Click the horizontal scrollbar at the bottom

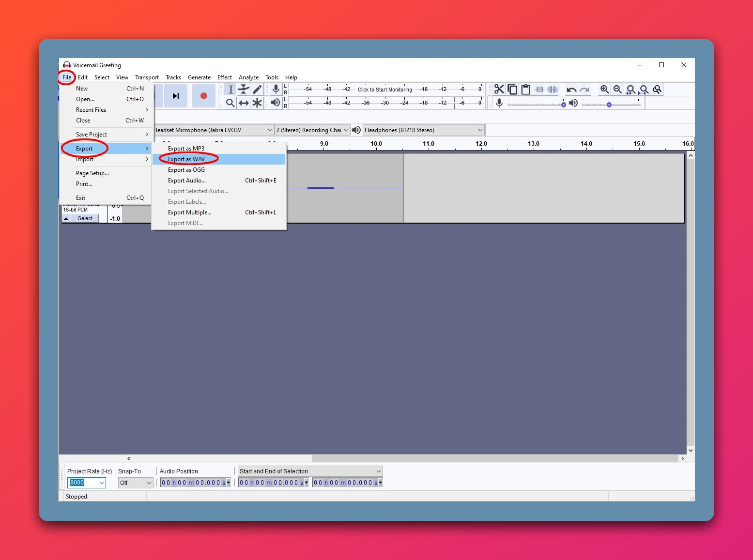[x=494, y=458]
